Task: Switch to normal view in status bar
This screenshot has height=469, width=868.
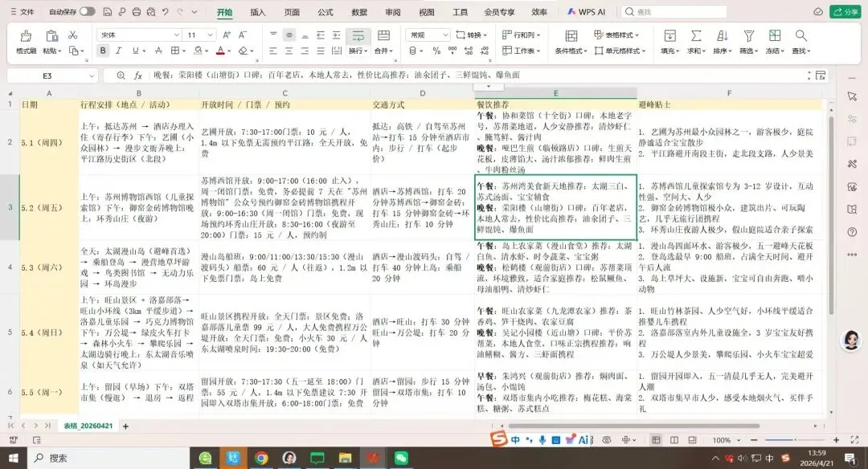Action: pyautogui.click(x=656, y=440)
